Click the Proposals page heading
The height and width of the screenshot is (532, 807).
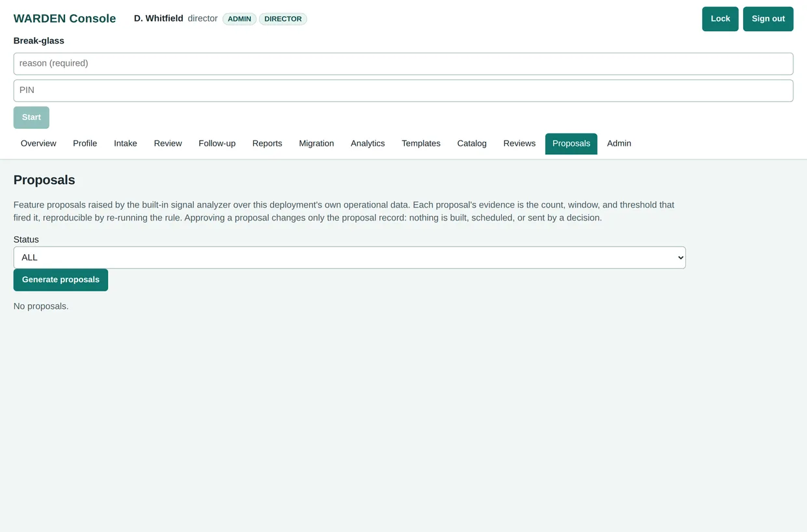44,180
